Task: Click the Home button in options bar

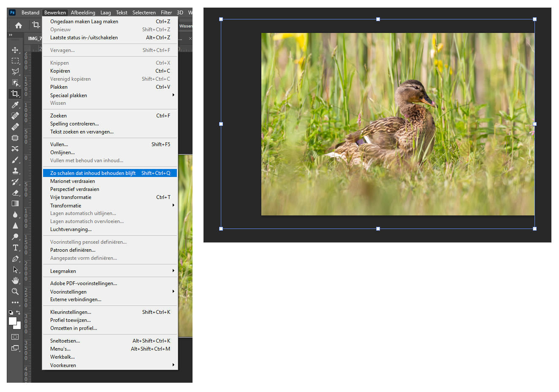Action: [19, 25]
